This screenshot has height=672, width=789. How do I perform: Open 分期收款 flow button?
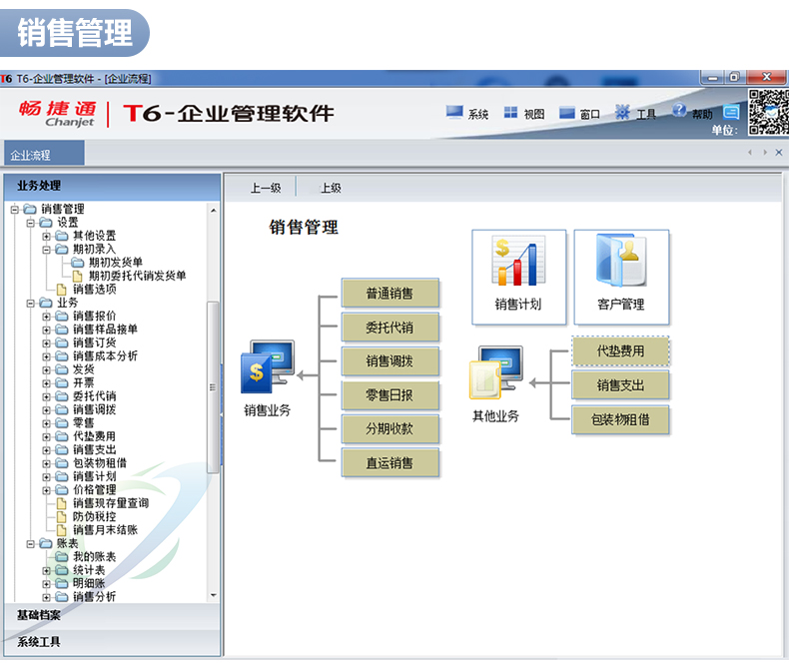pos(390,428)
